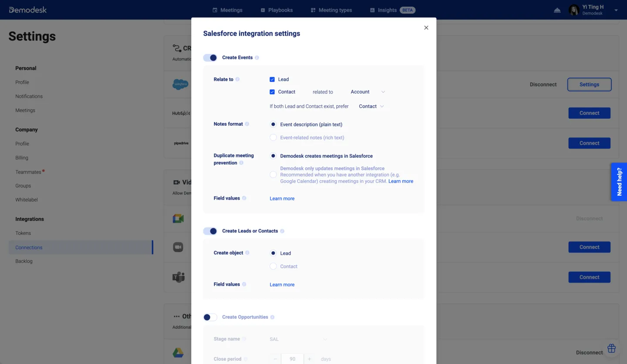The width and height of the screenshot is (627, 364).
Task: Close the Salesforce integration settings dialog
Action: pos(426,28)
